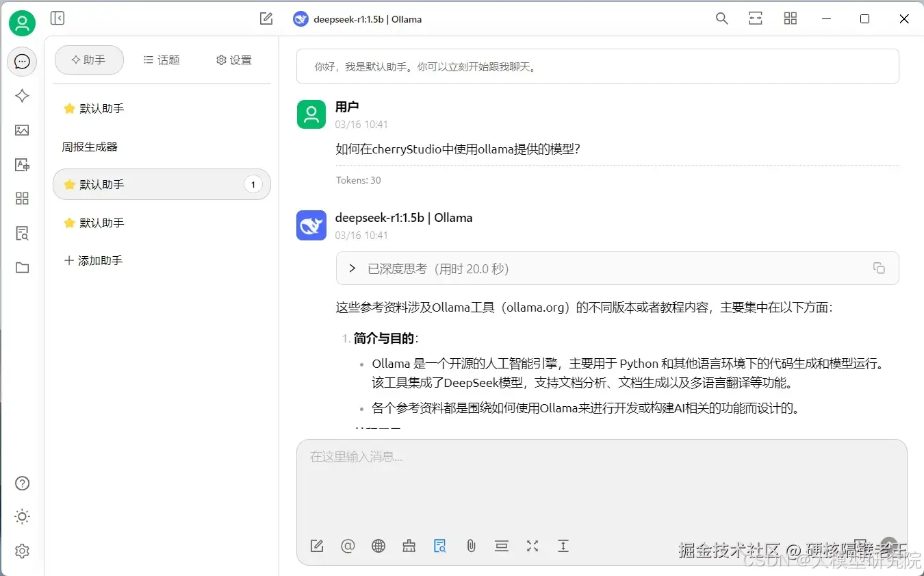924x576 pixels.
Task: Click the clear context divider icon
Action: point(502,546)
